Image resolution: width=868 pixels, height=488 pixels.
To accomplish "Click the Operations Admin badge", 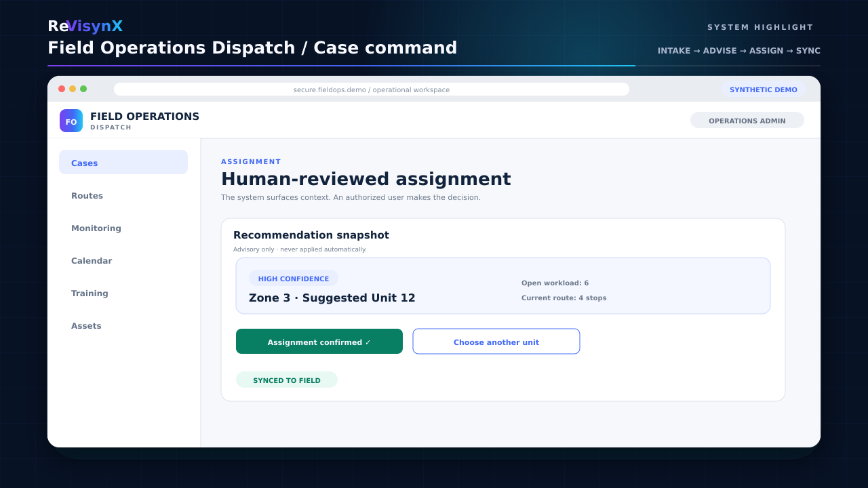I will click(747, 121).
